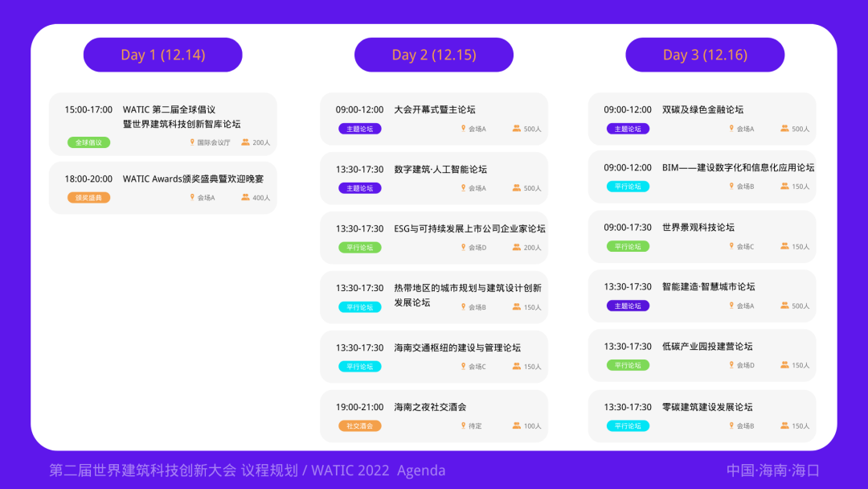The height and width of the screenshot is (489, 868).
Task: Click attendees icon in 数字建筑·人工智能论坛 card
Action: pyautogui.click(x=517, y=187)
